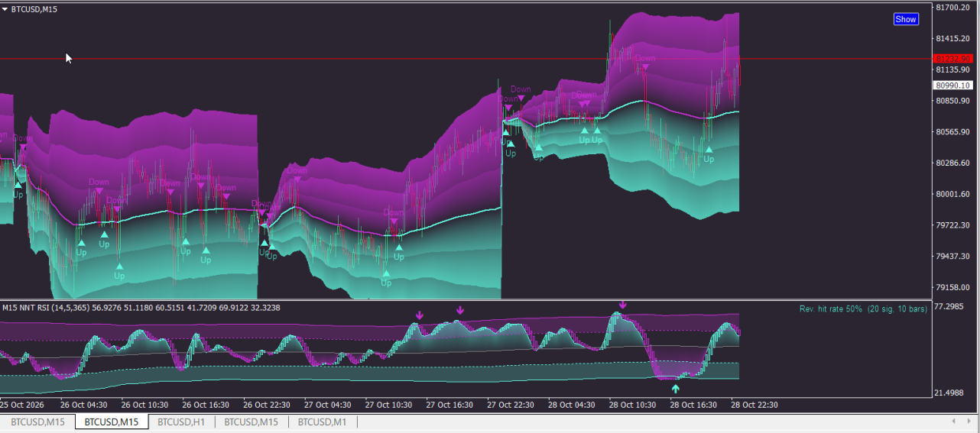Image resolution: width=980 pixels, height=433 pixels.
Task: Click the 27 Oct 16:30 time label
Action: coord(449,405)
